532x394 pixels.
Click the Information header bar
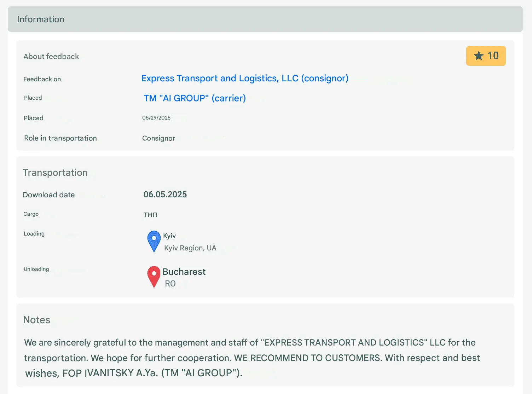click(265, 19)
